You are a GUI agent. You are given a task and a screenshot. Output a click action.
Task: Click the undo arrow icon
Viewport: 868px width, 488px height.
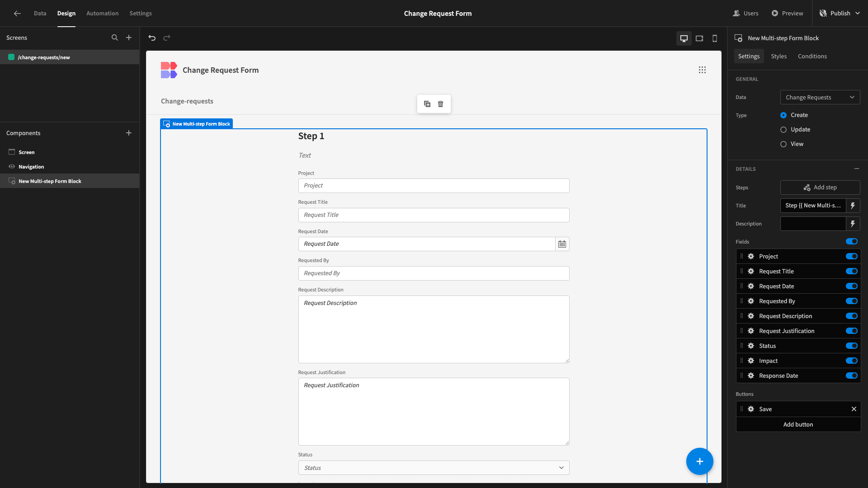pyautogui.click(x=153, y=38)
